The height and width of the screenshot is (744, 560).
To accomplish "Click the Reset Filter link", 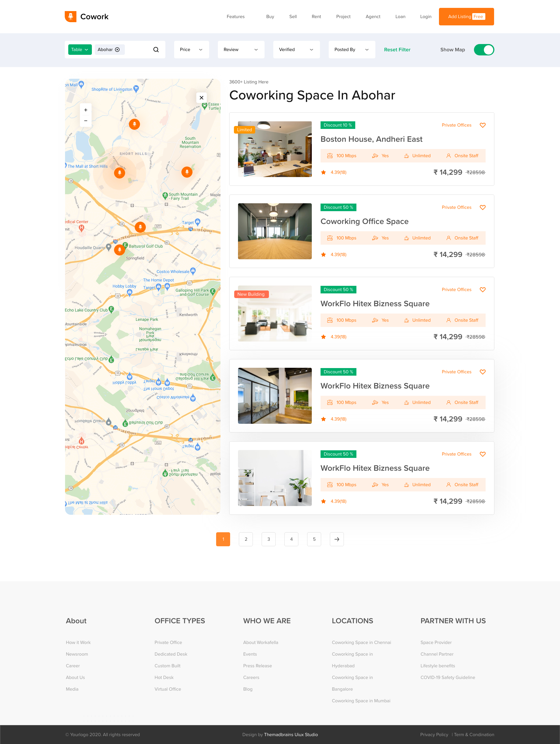I will coord(397,50).
